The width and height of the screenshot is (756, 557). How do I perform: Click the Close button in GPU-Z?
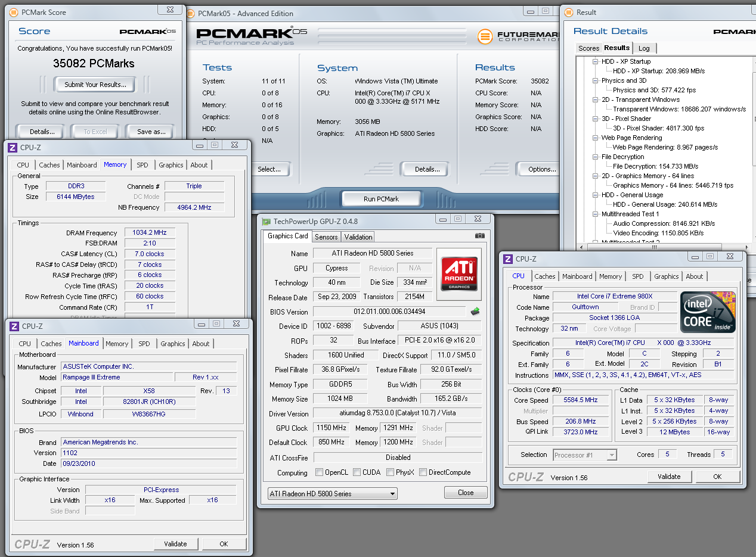coord(466,493)
